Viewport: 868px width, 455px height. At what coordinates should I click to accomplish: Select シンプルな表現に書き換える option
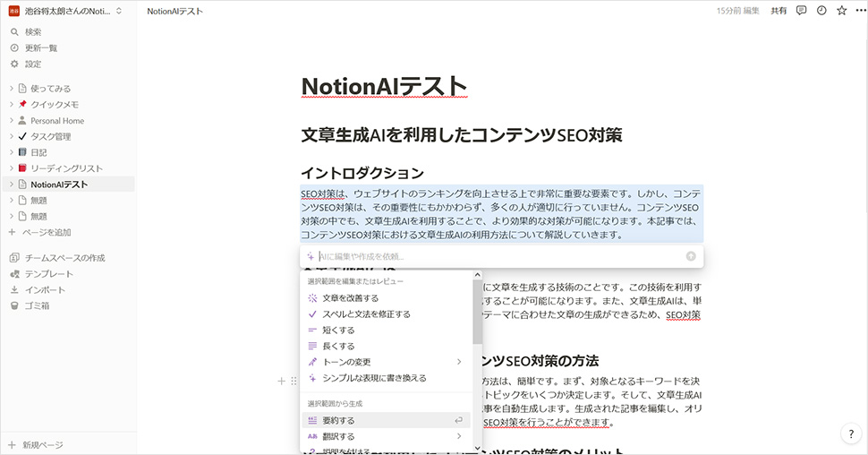click(x=387, y=378)
